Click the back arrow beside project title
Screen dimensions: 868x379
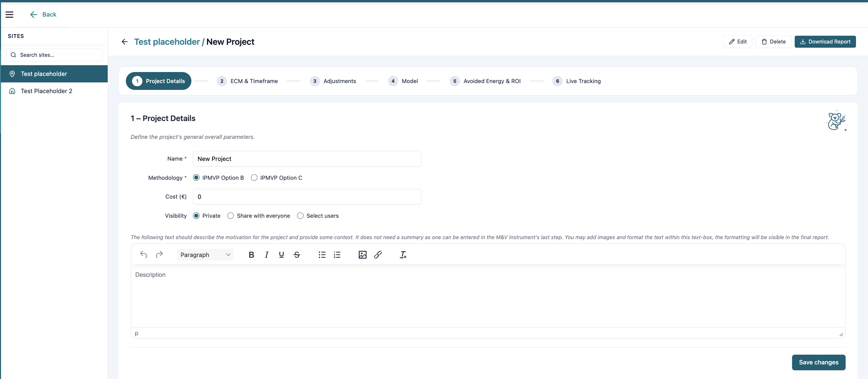(x=124, y=42)
